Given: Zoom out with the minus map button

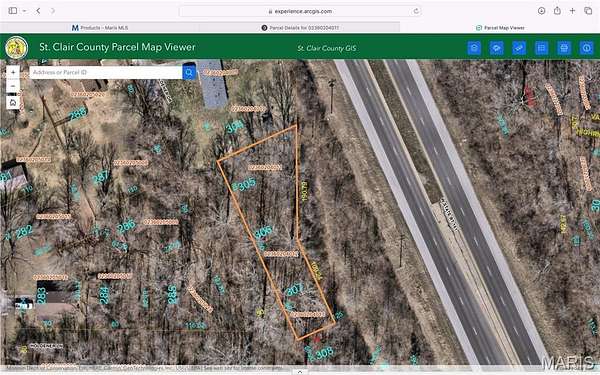Looking at the screenshot, I should [13, 86].
